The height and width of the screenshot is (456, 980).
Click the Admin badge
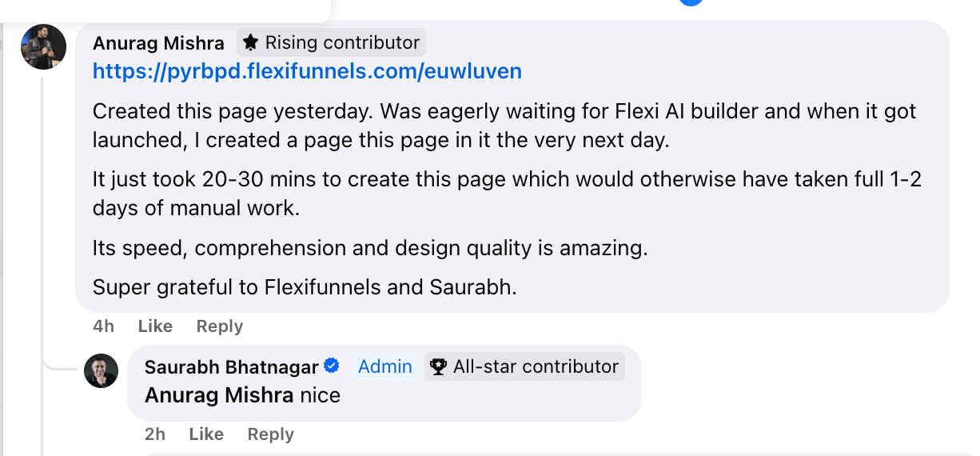(x=384, y=367)
